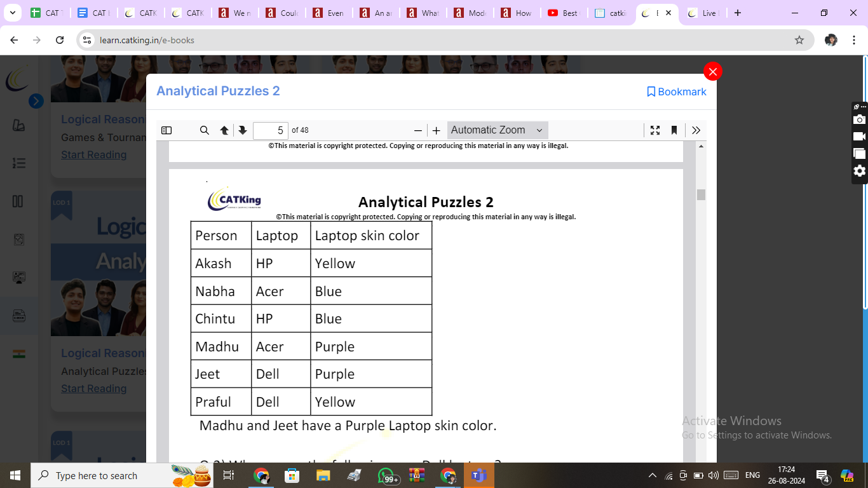This screenshot has height=488, width=868.
Task: Click the 'Laptop skin color' header cell
Action: [x=371, y=235]
